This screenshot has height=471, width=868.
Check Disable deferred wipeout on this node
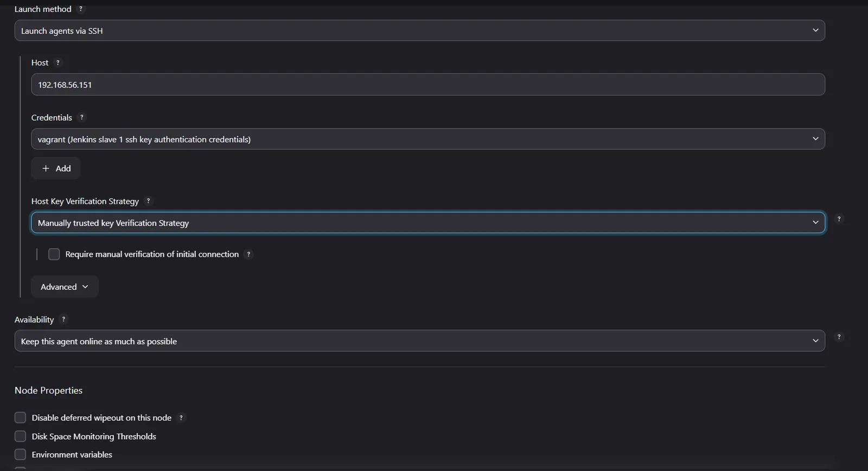[20, 418]
